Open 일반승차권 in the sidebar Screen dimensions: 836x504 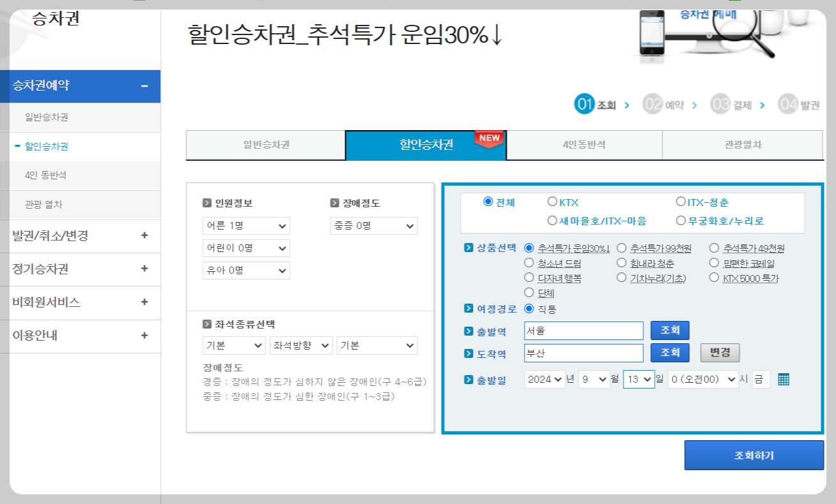pyautogui.click(x=47, y=117)
